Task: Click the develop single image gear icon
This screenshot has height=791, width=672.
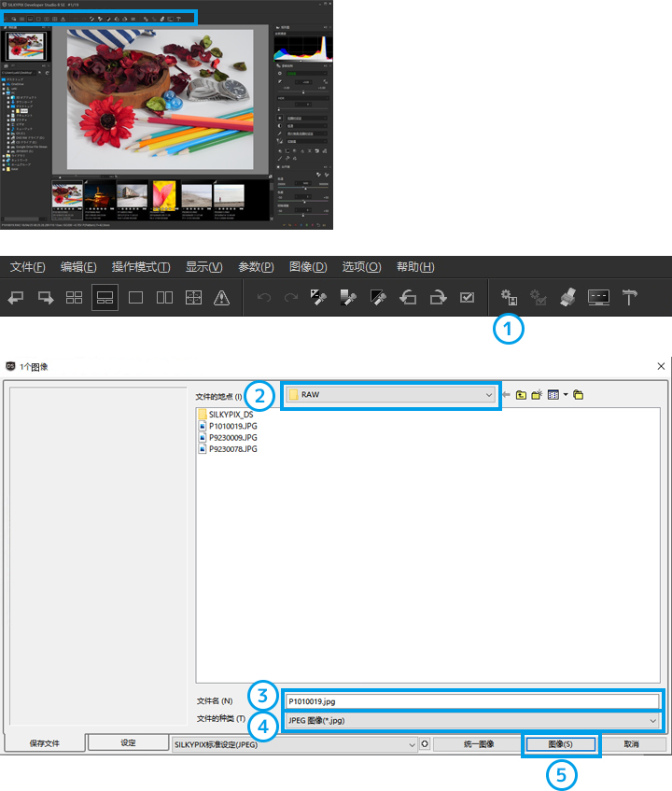Action: point(510,298)
